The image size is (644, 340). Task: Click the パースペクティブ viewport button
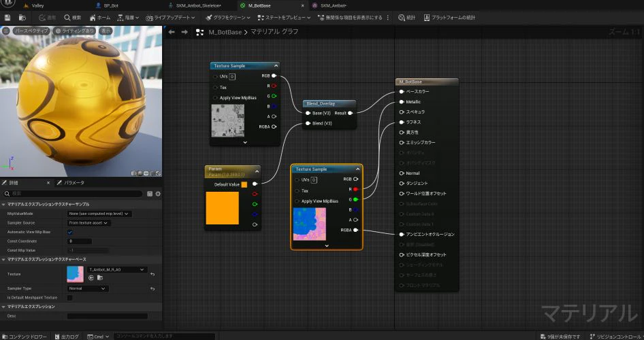pos(31,31)
